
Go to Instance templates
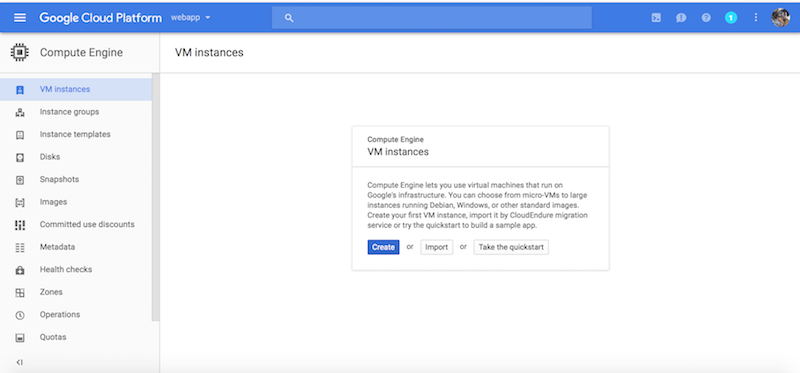76,134
